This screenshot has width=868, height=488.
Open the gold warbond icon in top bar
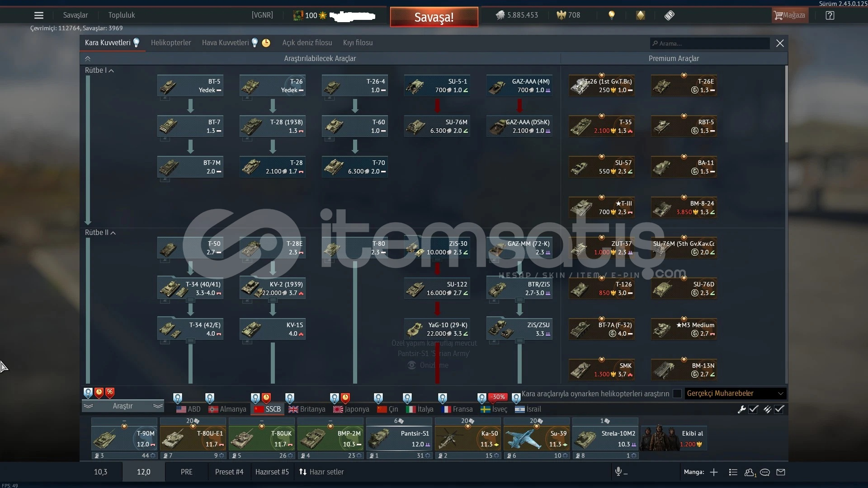(641, 15)
